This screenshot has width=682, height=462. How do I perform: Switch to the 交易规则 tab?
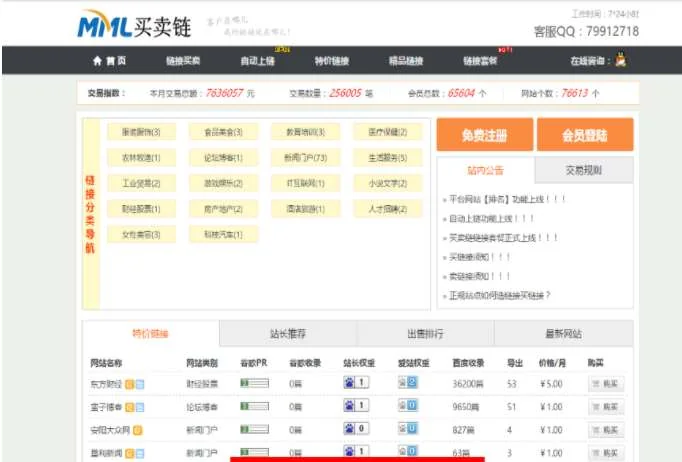tap(583, 169)
